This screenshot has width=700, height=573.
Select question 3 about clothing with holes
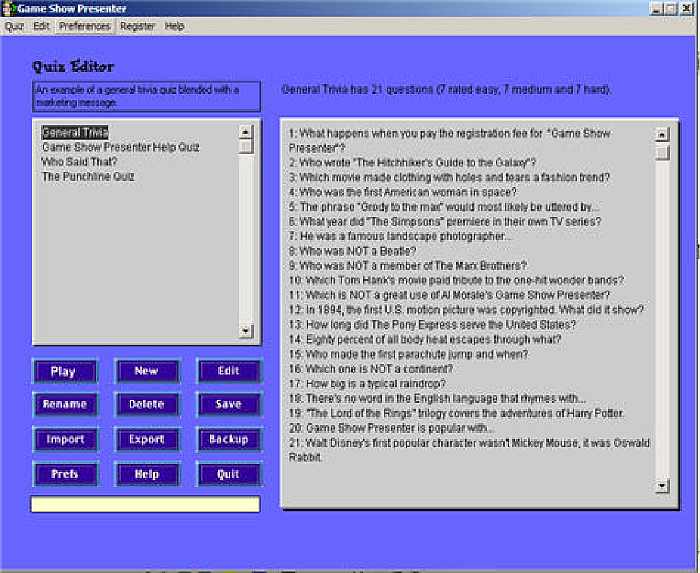[449, 177]
